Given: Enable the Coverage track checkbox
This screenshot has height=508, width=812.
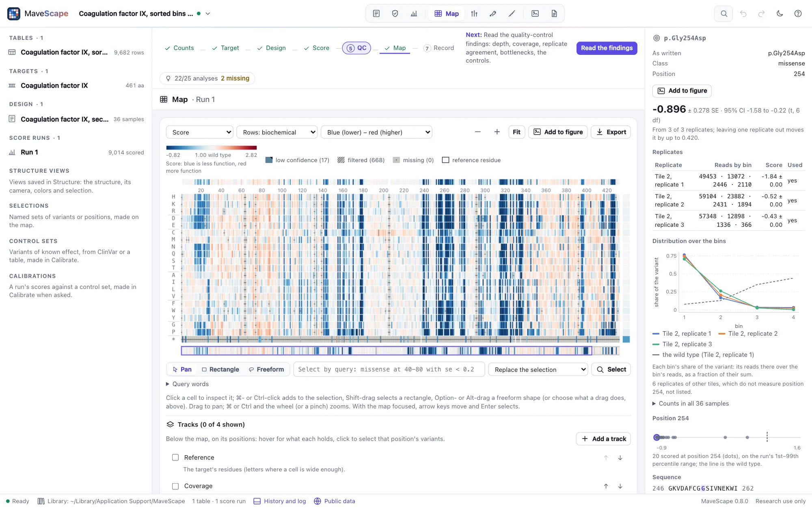Looking at the screenshot, I should click(175, 486).
